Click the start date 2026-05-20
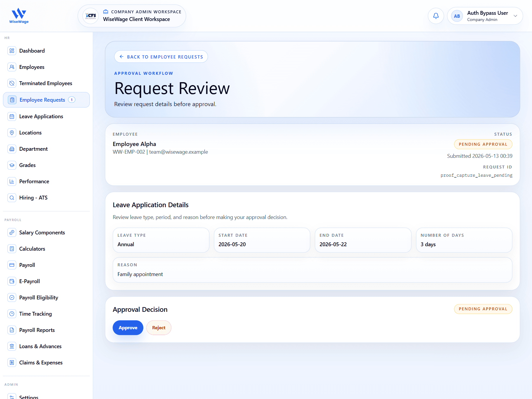 232,244
